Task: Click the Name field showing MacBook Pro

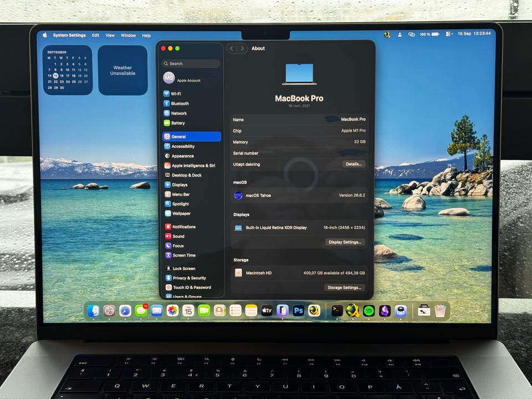Action: pyautogui.click(x=299, y=120)
